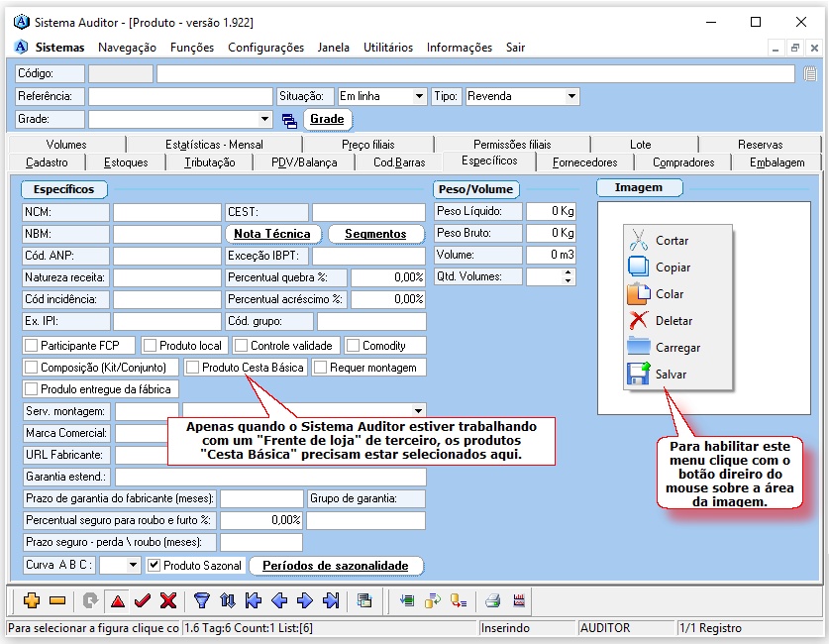Open Períodos de sazonalidade button
Viewport: 829px width, 644px height.
click(336, 566)
